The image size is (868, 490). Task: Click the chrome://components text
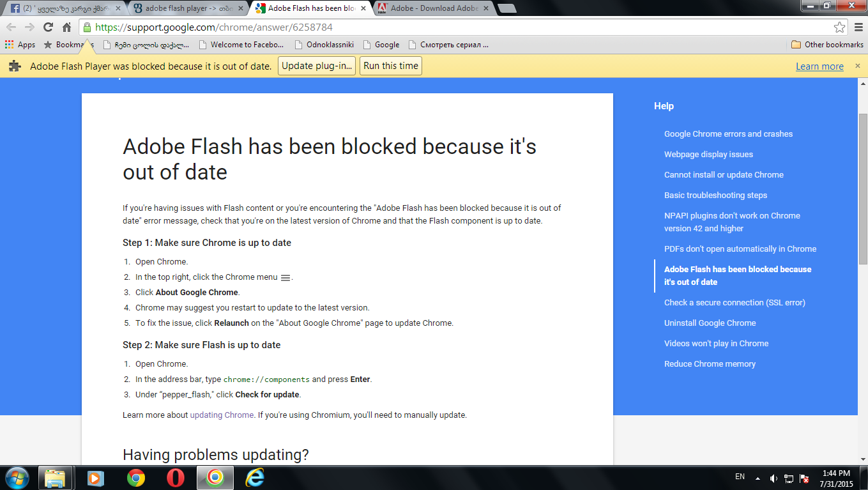266,379
